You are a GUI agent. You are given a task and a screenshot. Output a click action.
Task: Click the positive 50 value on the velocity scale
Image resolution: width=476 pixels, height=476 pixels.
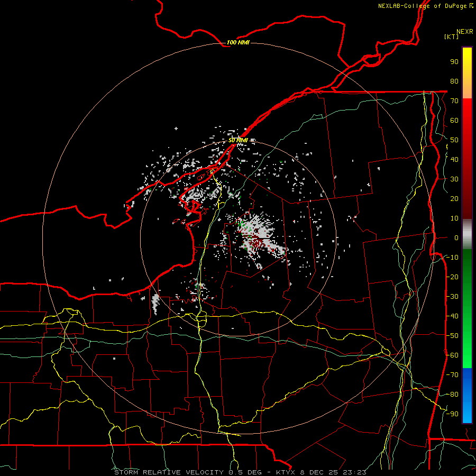coord(454,140)
